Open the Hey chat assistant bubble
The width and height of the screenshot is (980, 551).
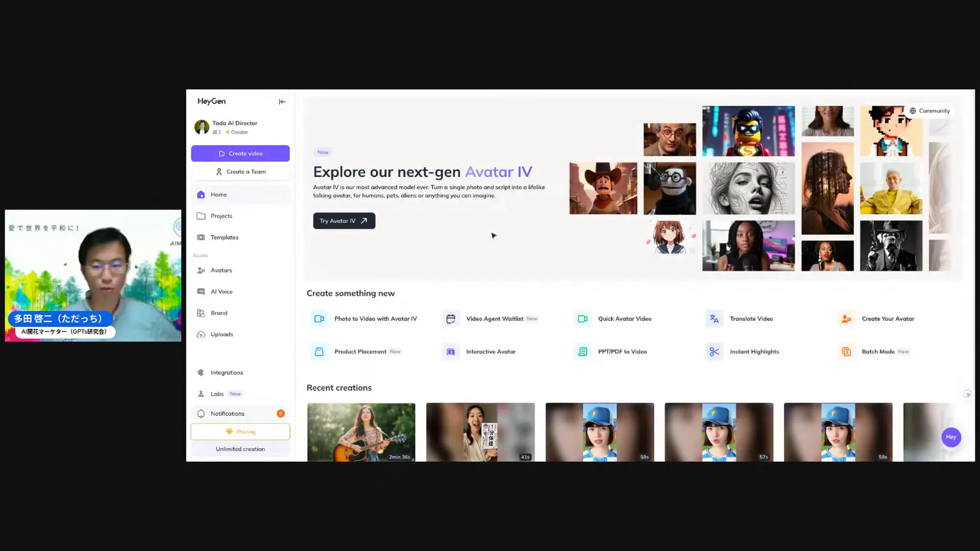click(951, 437)
